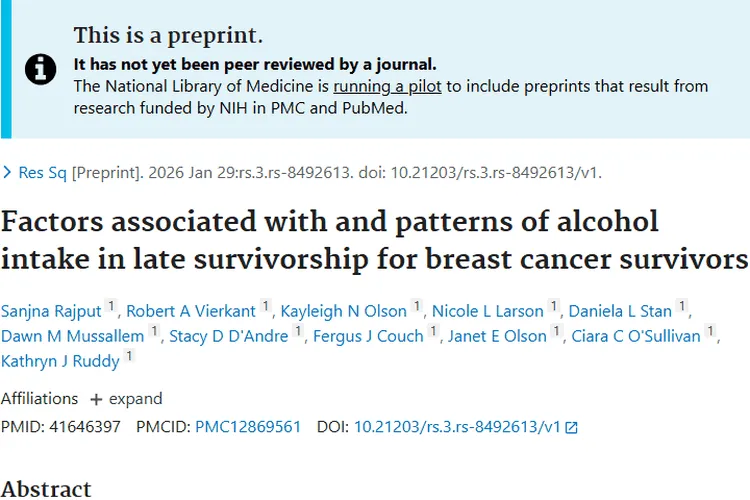
Task: Open author Robert A Vierkant link
Action: (x=190, y=311)
